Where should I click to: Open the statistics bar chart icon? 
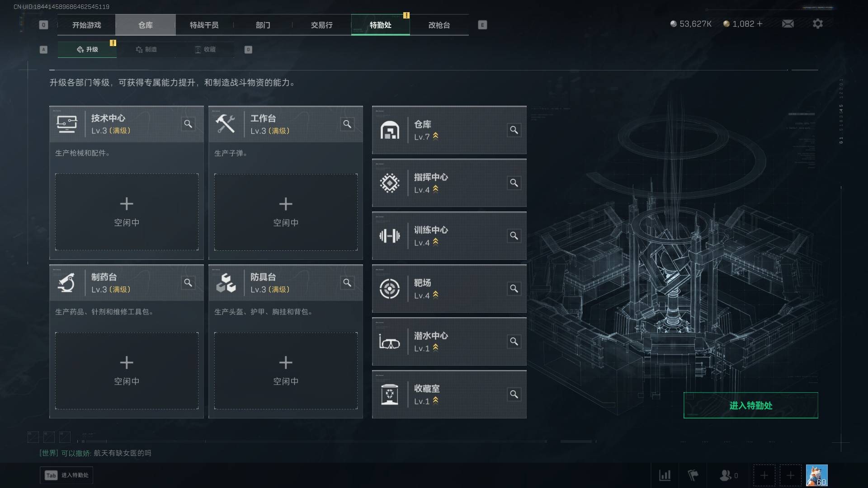coord(665,475)
